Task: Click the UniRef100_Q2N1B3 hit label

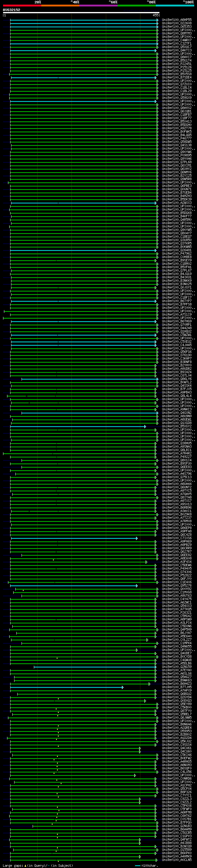Action: [x=177, y=826]
